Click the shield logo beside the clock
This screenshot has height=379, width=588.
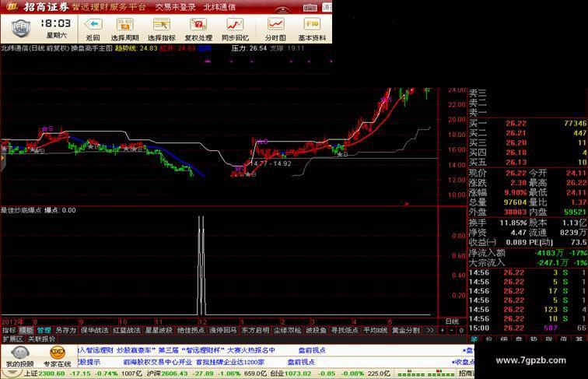[x=20, y=29]
